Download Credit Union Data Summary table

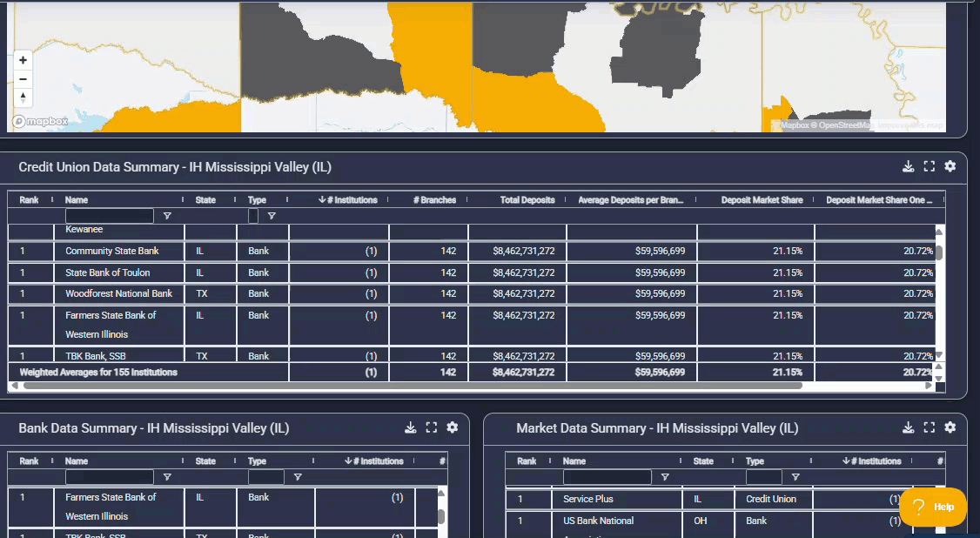tap(908, 166)
